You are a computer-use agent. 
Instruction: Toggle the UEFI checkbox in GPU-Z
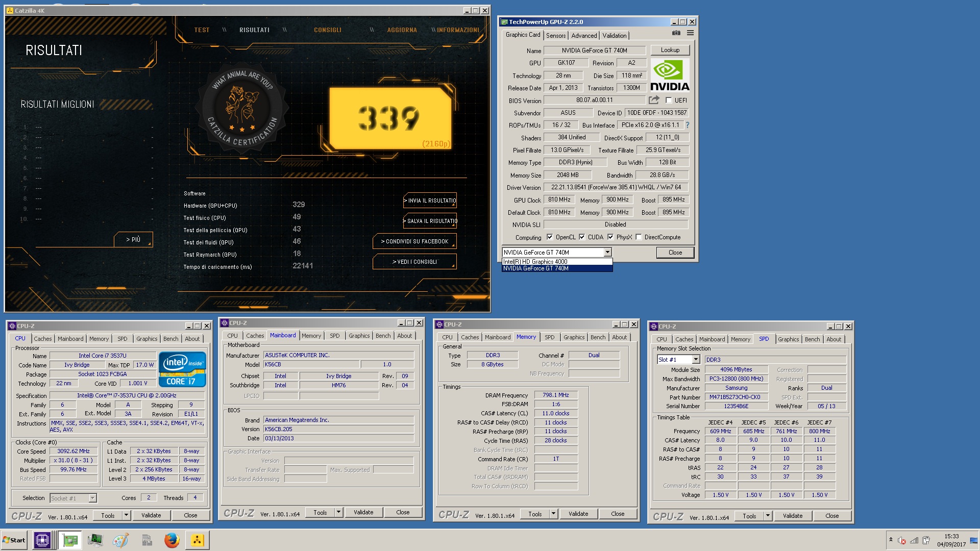(669, 101)
